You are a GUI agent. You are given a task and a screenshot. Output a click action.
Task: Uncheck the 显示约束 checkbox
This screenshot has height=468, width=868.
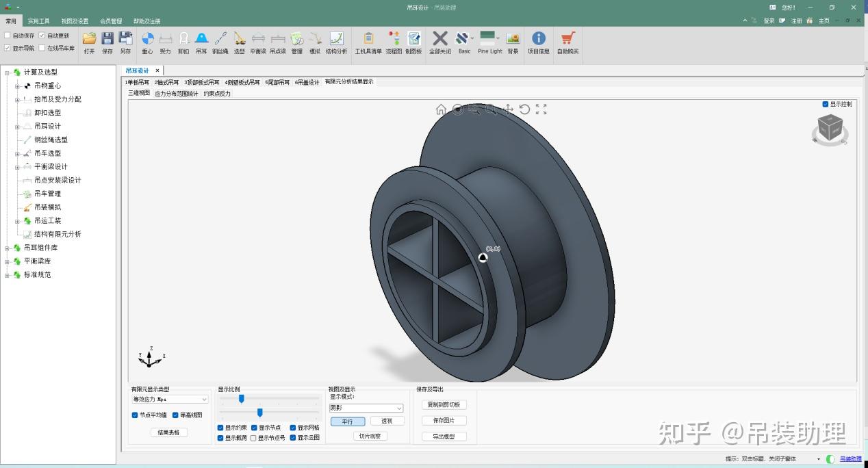pos(220,428)
